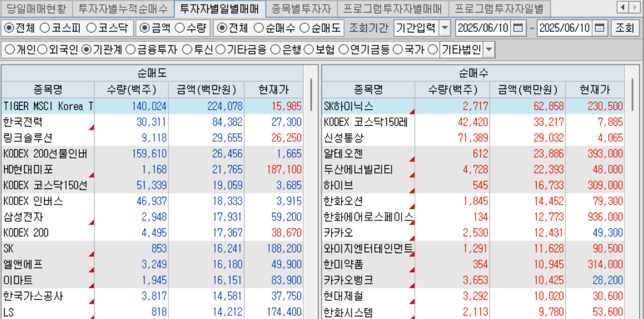Viewport: 644px width, 319px height.
Task: Switch to the 투자자별누적순매수 tab
Action: point(123,8)
